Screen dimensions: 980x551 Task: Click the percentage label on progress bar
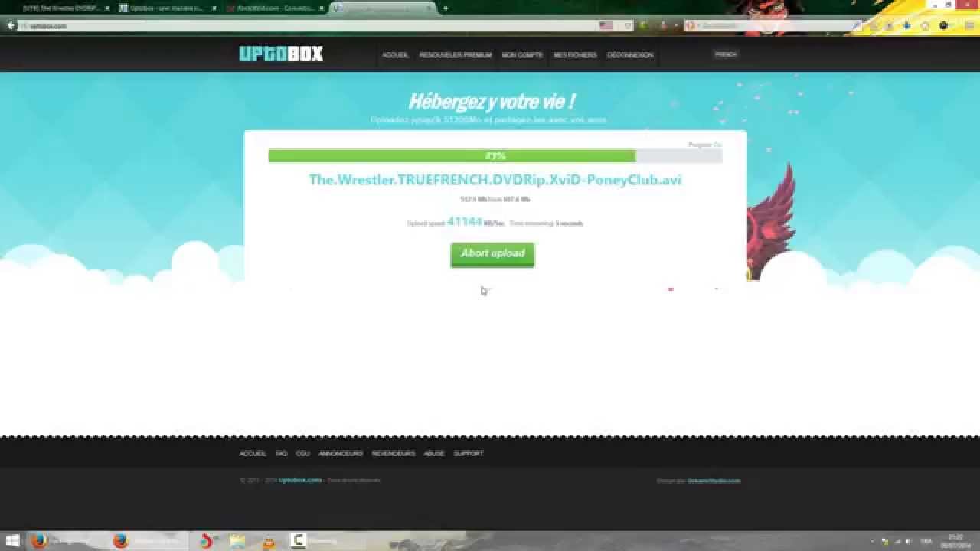495,156
